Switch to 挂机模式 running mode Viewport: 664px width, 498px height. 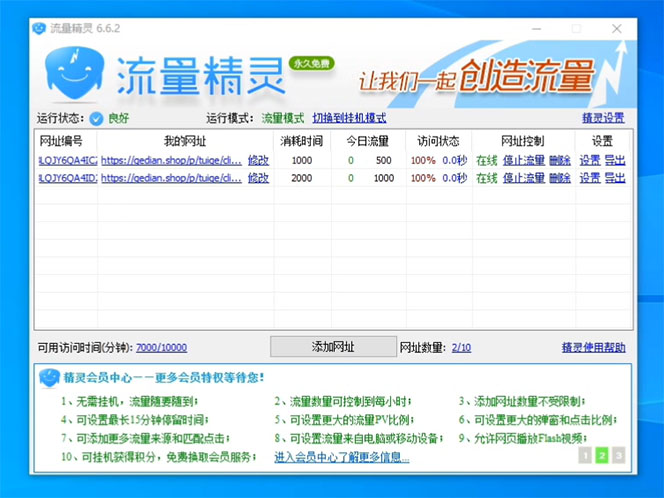pos(349,118)
